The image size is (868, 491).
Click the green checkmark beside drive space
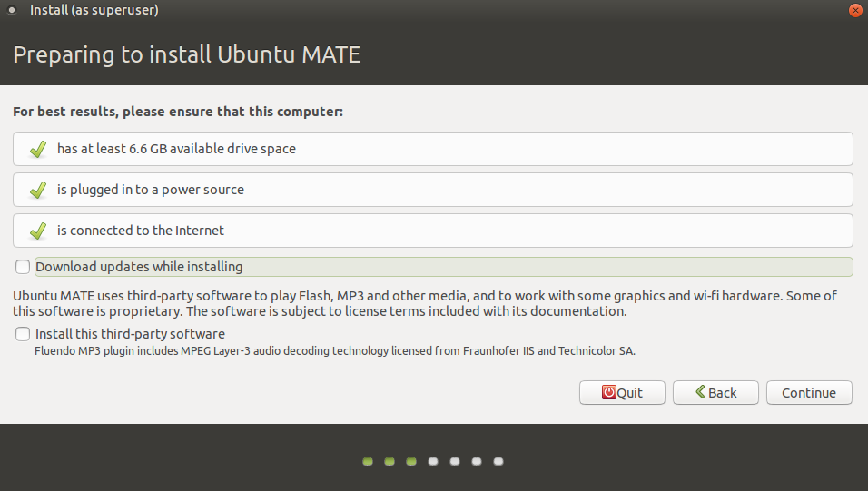[x=38, y=149]
